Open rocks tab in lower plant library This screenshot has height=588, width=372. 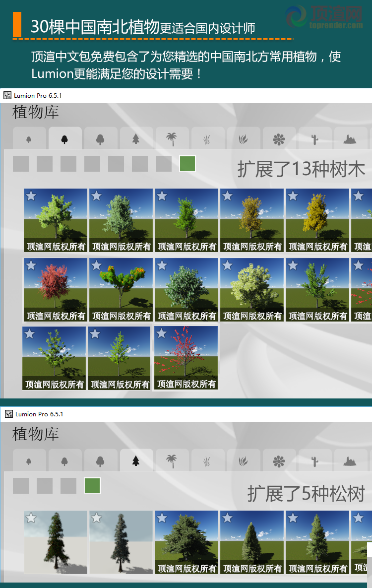coord(350,460)
